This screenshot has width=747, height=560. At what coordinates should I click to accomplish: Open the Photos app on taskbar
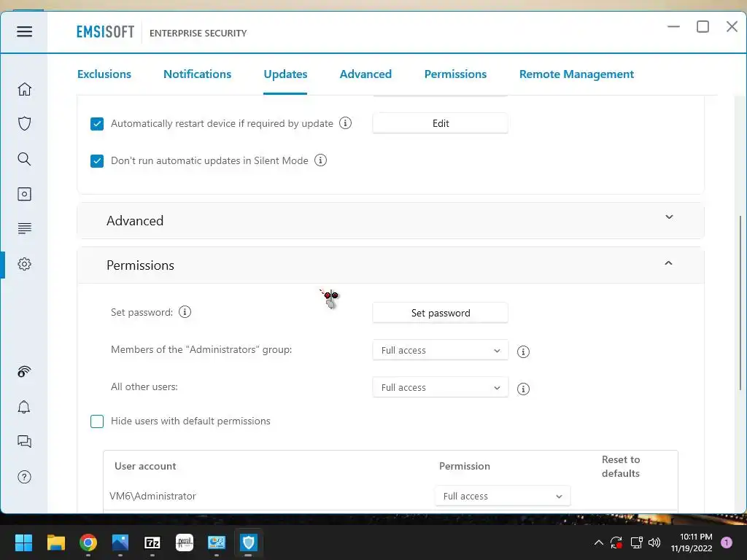120,542
